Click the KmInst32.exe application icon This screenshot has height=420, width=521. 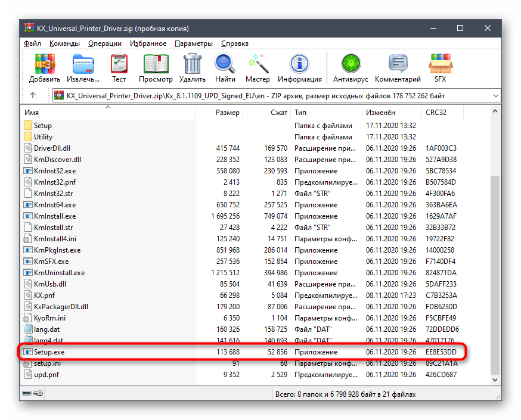tap(28, 171)
